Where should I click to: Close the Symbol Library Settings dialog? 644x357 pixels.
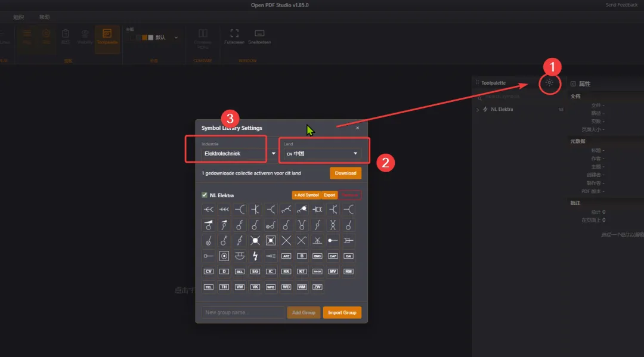tap(357, 128)
